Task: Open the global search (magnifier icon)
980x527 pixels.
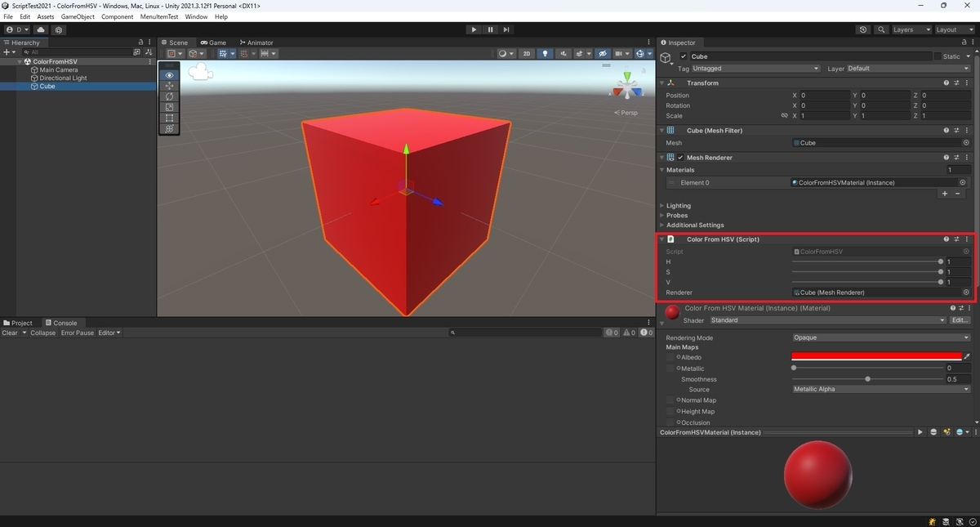Action: (881, 29)
